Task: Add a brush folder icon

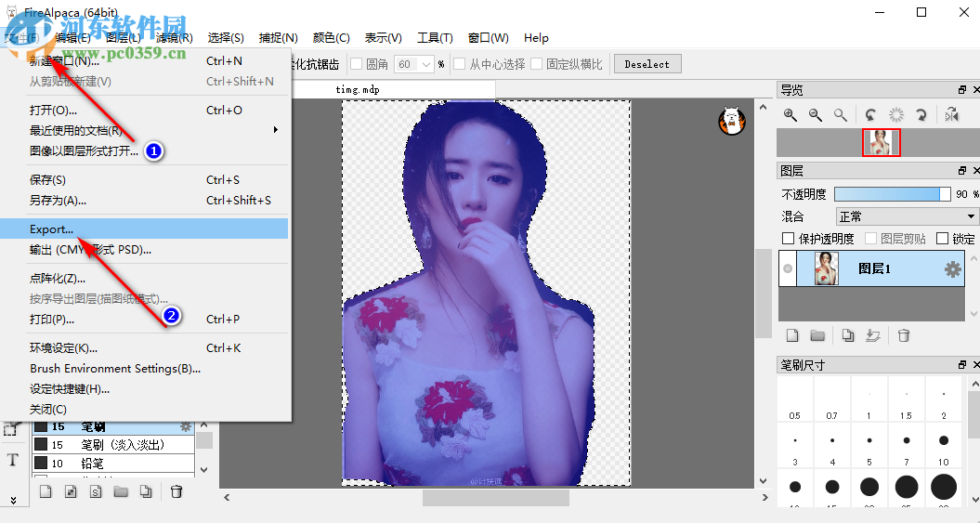Action: pyautogui.click(x=121, y=491)
